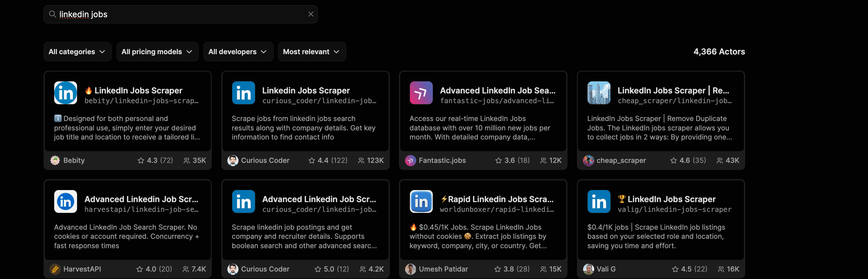Viewport: 868px width, 279px height.
Task: Click the star icon beside 4.4 (122)
Action: [x=312, y=161]
